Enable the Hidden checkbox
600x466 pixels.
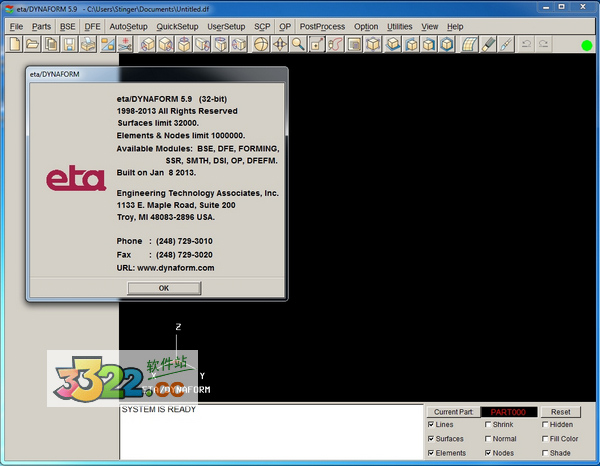pos(545,424)
